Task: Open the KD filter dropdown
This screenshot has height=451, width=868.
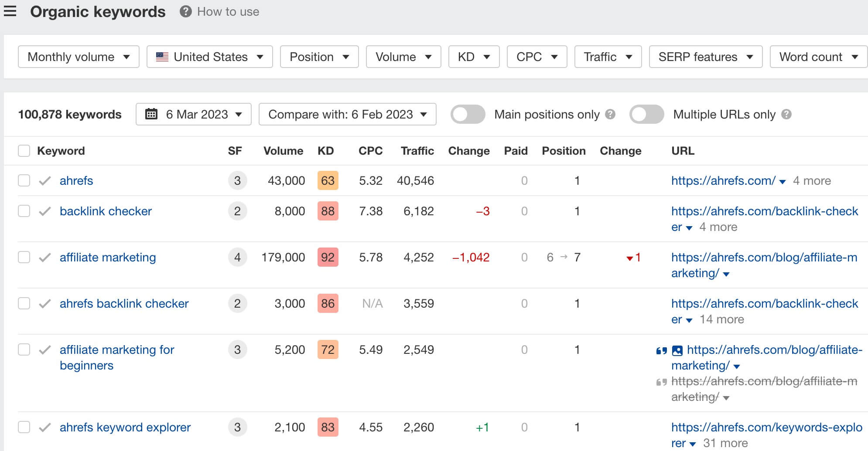Action: [x=474, y=57]
